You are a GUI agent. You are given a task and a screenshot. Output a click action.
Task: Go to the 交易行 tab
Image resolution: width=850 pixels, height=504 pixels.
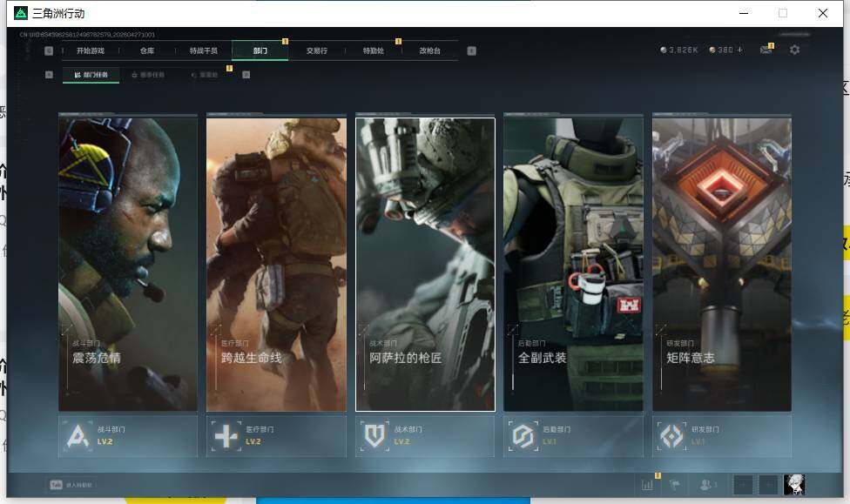click(x=317, y=50)
